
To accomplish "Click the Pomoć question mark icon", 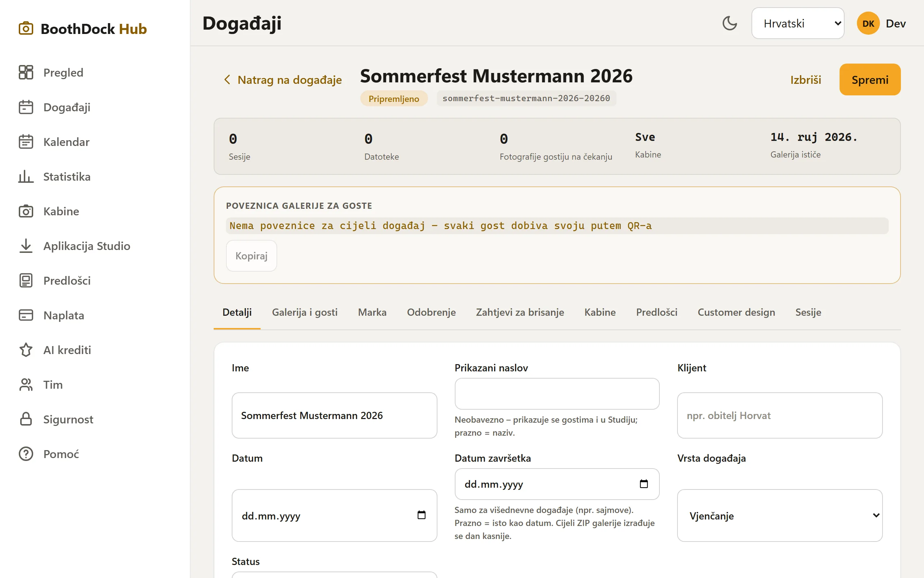I will [26, 454].
